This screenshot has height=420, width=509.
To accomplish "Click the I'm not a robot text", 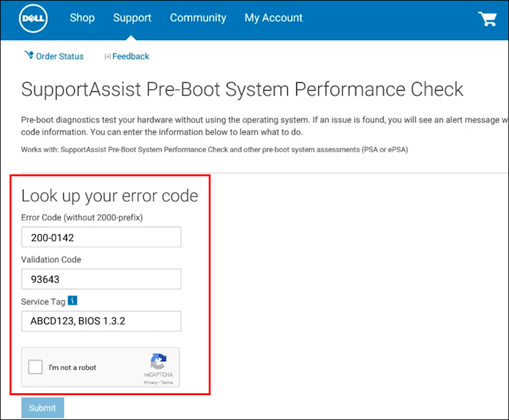I will pyautogui.click(x=73, y=367).
